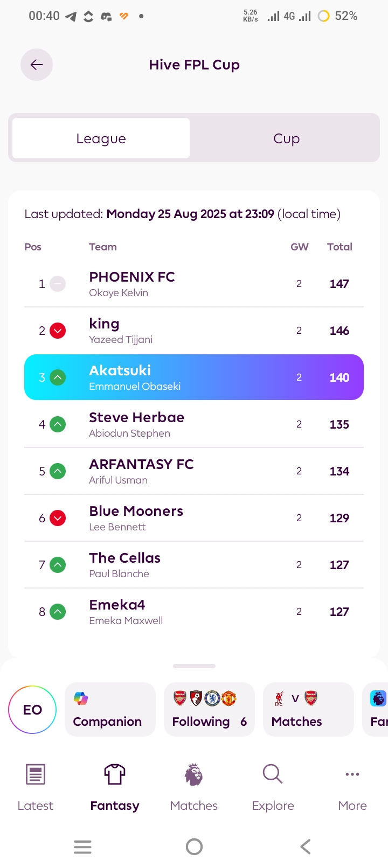Open highlighted Akatsuki team row
This screenshot has width=388, height=868.
tap(194, 377)
